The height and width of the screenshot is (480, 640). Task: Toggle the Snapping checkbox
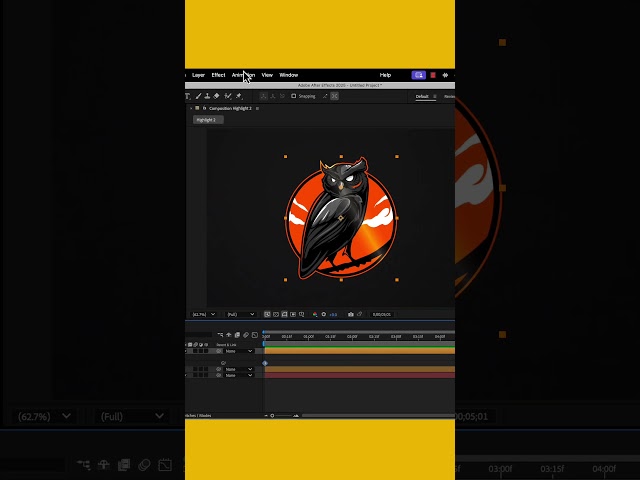click(293, 96)
